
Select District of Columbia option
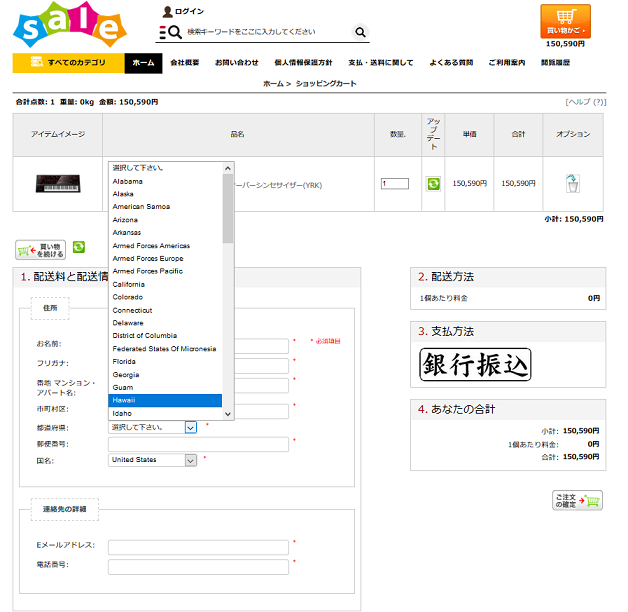point(165,336)
